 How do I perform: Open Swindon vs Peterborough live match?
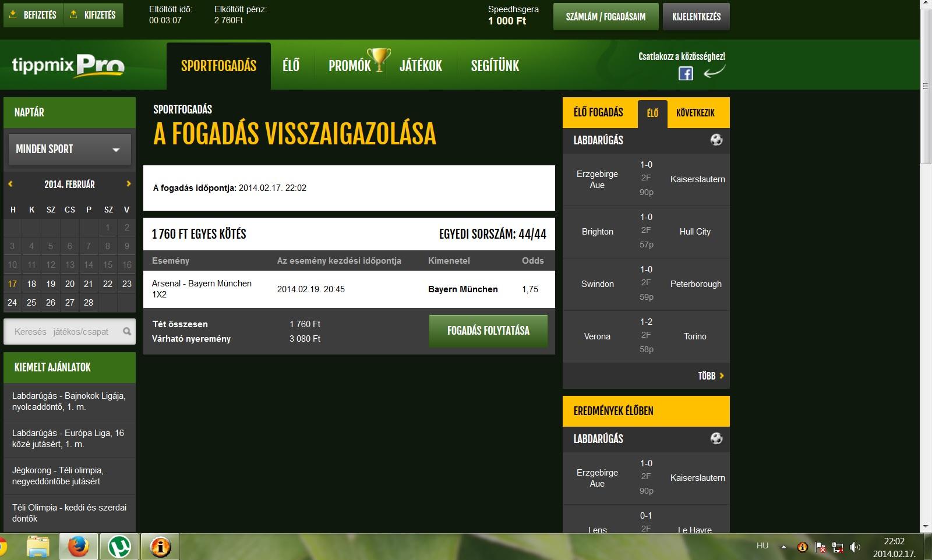(646, 284)
